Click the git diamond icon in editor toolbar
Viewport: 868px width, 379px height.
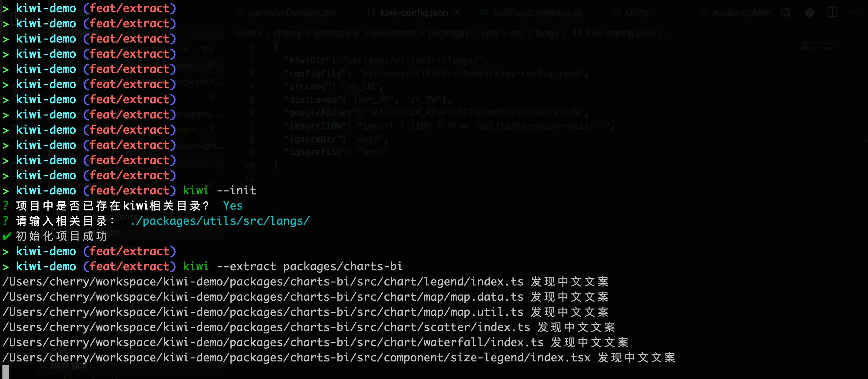809,13
